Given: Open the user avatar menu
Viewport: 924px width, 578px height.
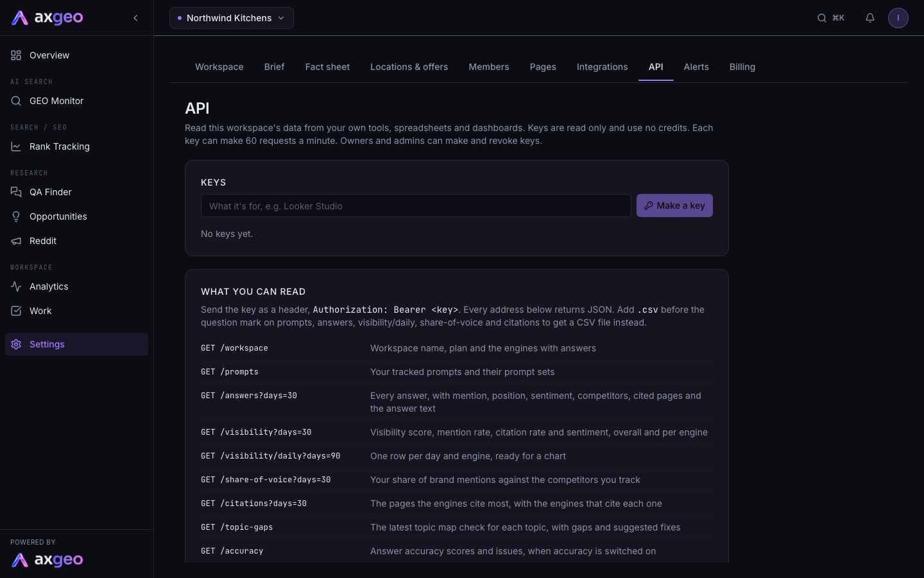Looking at the screenshot, I should pos(898,18).
